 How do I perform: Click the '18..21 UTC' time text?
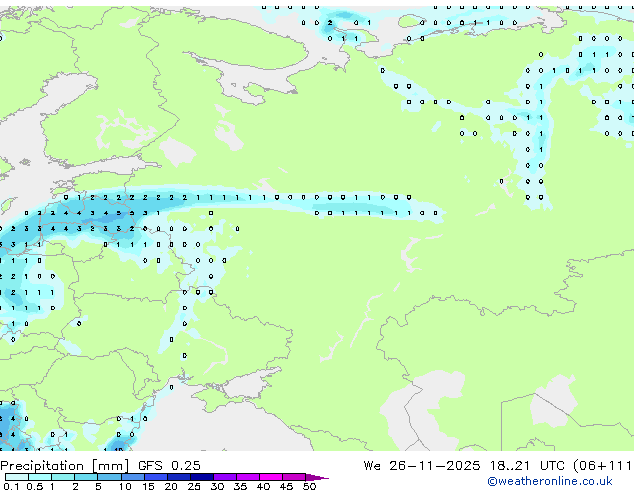[529, 466]
